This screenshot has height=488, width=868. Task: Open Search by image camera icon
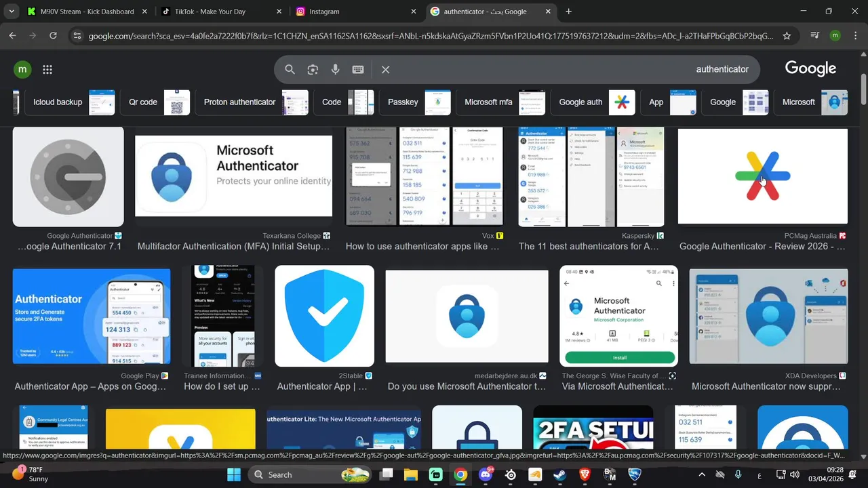click(x=313, y=69)
